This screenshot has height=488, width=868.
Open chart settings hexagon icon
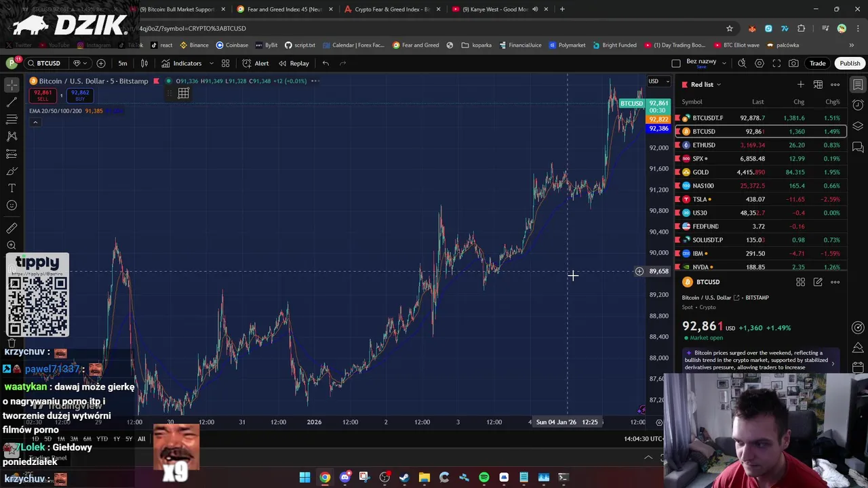759,63
